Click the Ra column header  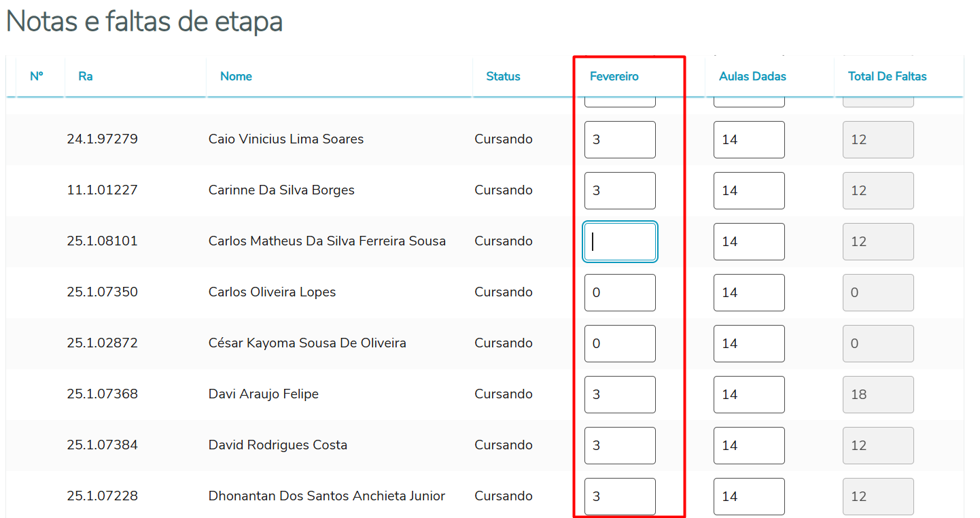85,76
